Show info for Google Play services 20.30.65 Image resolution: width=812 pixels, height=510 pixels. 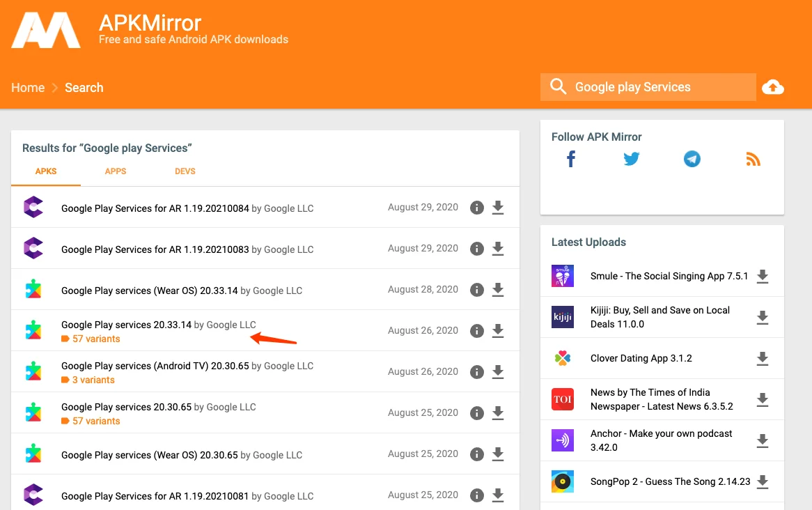(x=477, y=412)
